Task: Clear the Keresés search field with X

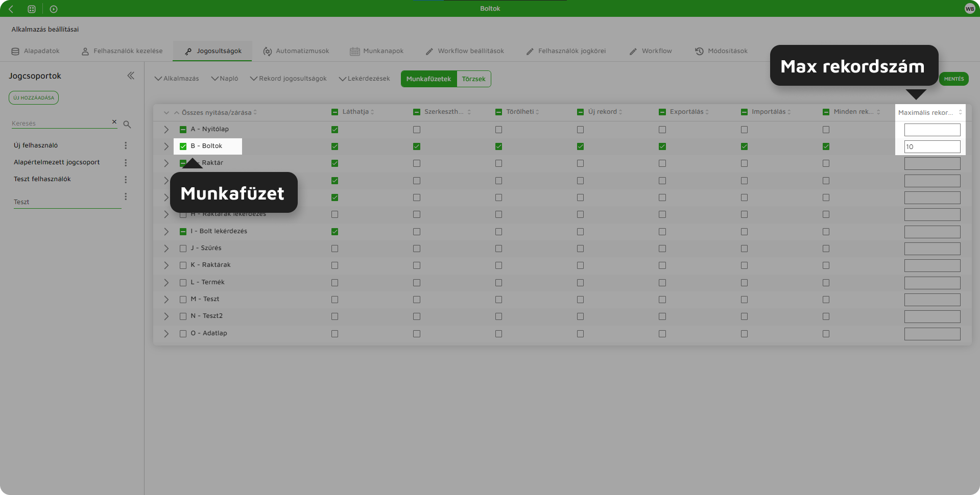Action: (114, 122)
